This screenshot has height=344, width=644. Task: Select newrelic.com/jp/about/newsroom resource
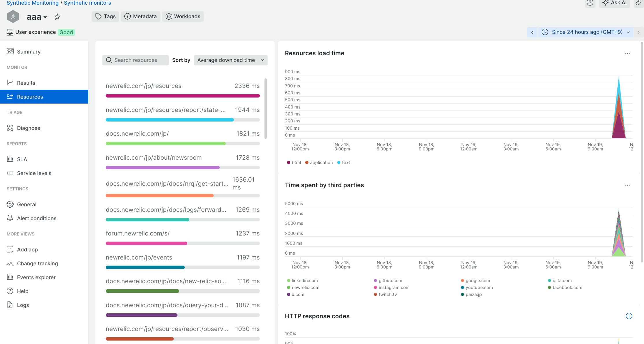pos(183,162)
